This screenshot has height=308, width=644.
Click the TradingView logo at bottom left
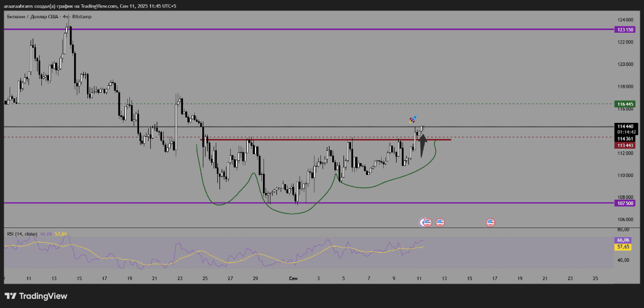click(x=36, y=296)
